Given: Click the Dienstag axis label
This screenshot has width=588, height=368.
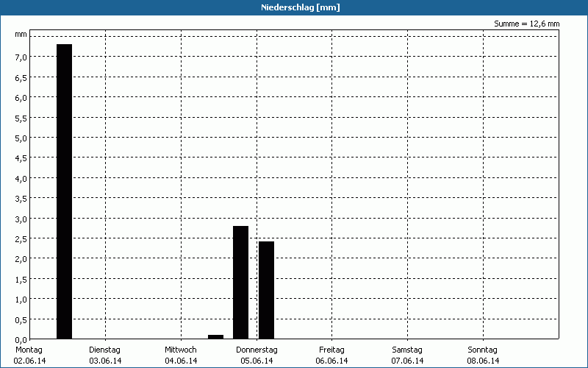Looking at the screenshot, I should coord(104,350).
